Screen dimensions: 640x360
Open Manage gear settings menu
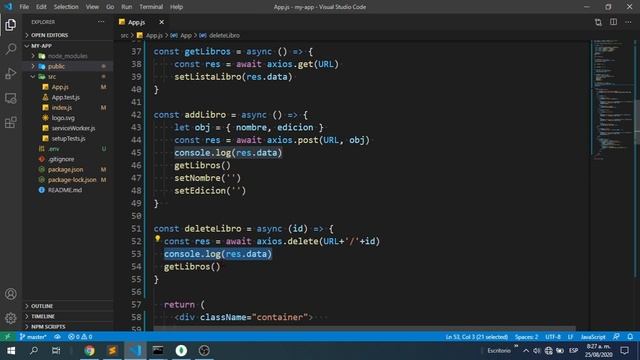pyautogui.click(x=11, y=318)
